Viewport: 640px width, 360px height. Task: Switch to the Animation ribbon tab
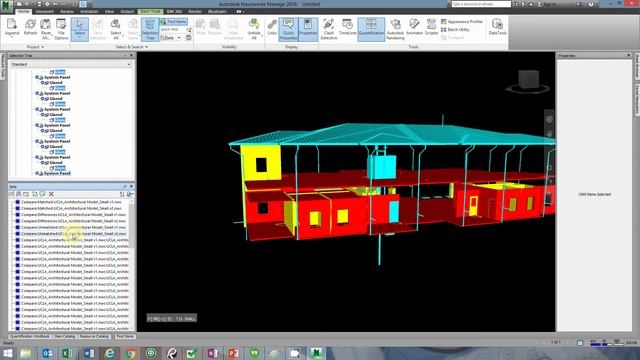(89, 11)
